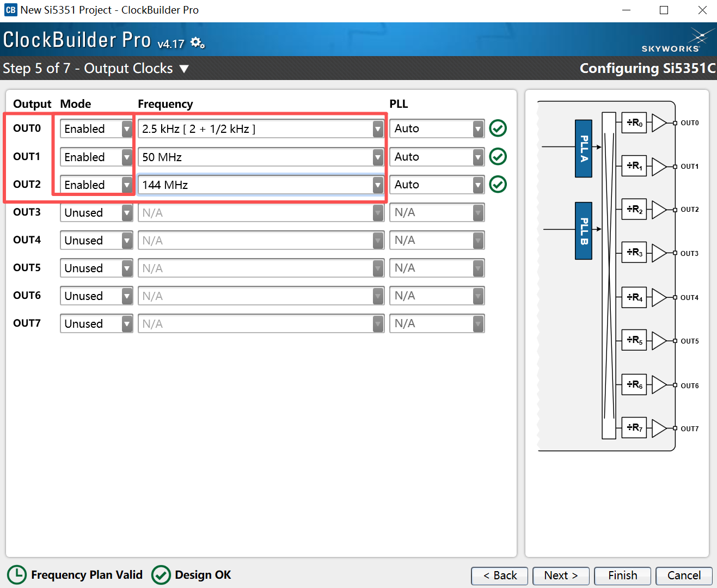Click the Finish button

[x=622, y=575]
